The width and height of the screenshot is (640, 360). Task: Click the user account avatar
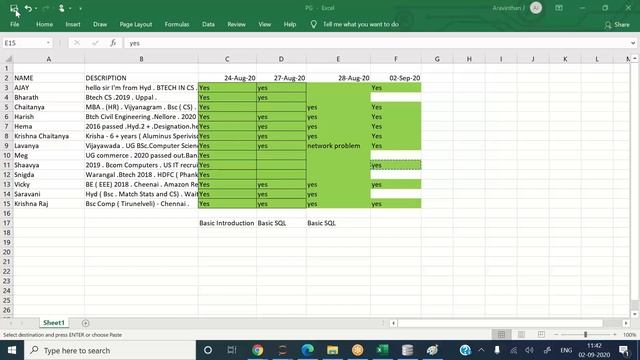(x=536, y=8)
